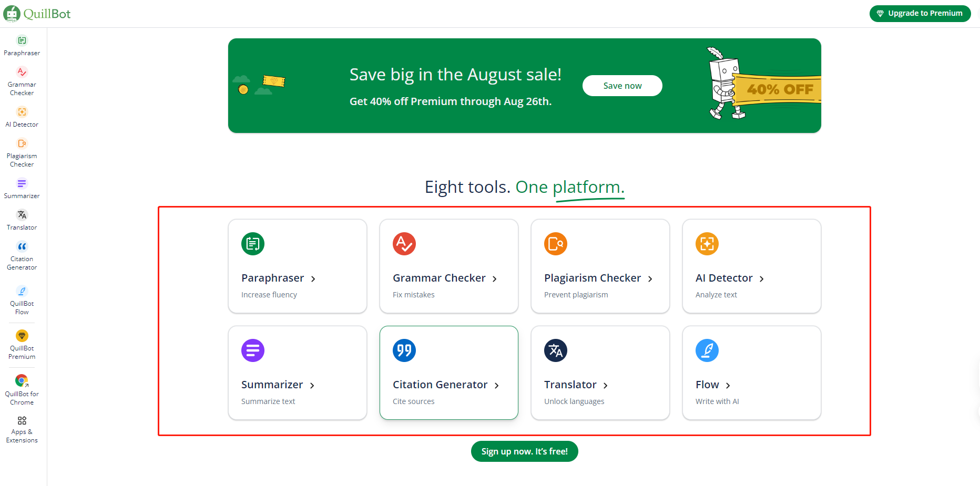Open the AI Detector card title link
The height and width of the screenshot is (486, 980).
tap(724, 278)
